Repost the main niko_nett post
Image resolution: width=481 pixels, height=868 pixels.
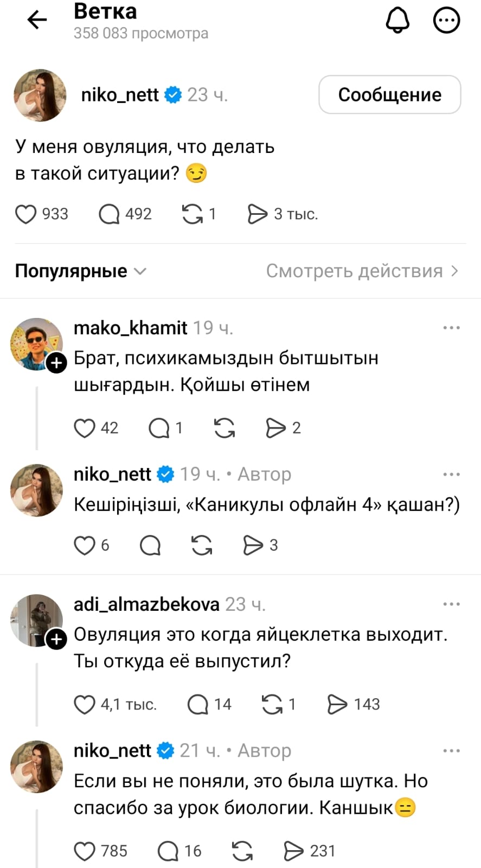192,214
